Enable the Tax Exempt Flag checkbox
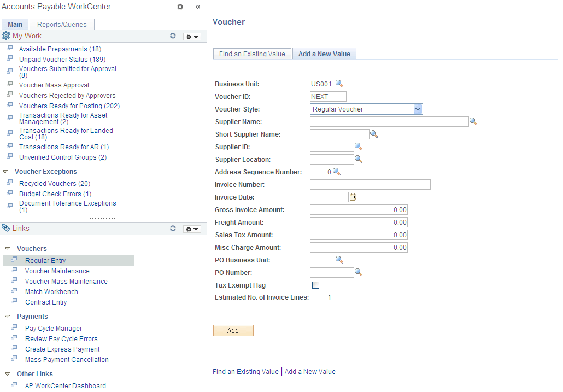The image size is (563, 392). [x=315, y=285]
